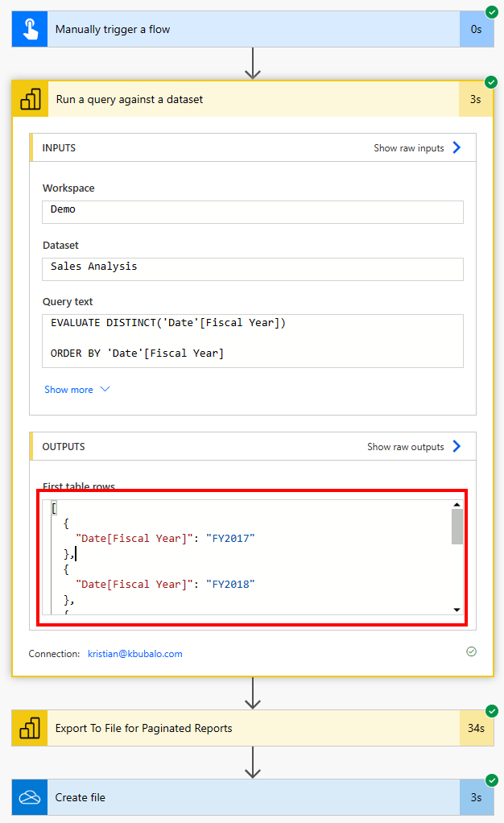Expand the Create file step
The width and height of the screenshot is (504, 823).
tap(242, 797)
